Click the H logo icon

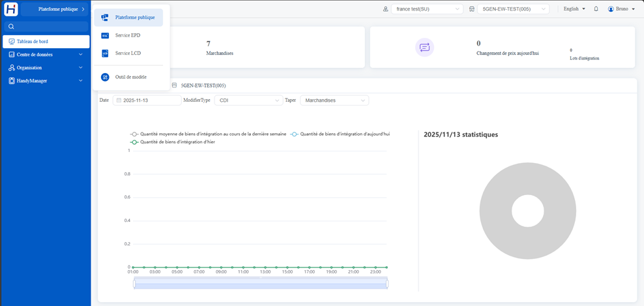point(11,8)
